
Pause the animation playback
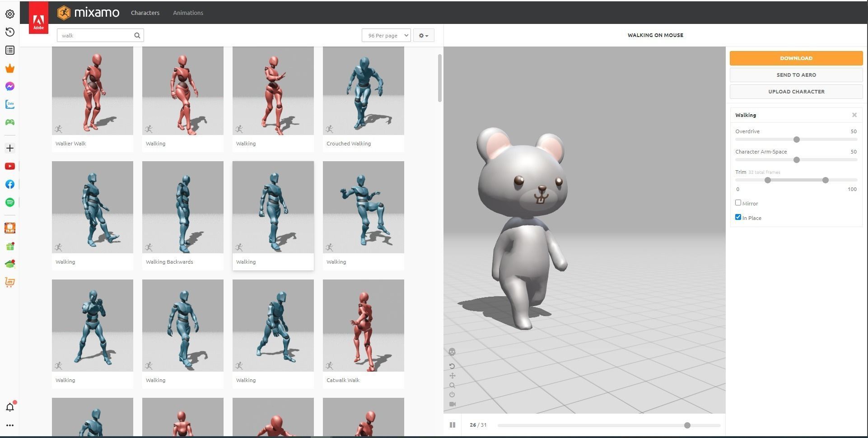click(x=453, y=425)
